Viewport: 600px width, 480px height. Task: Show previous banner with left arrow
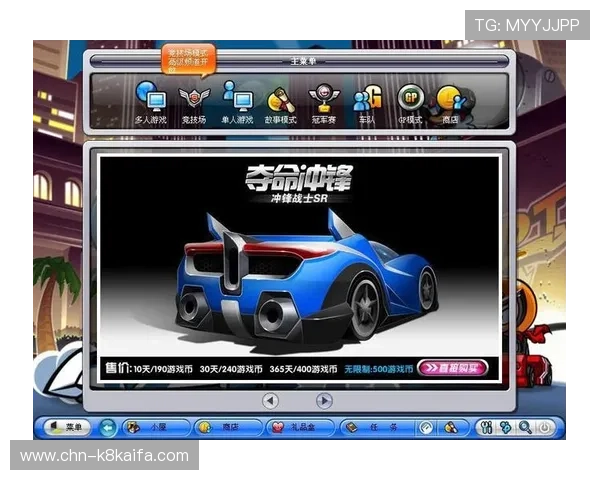point(270,400)
